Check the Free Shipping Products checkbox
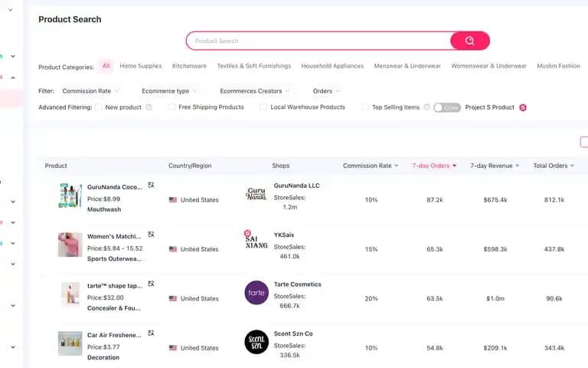Viewport: 588px width, 368px height. [171, 107]
